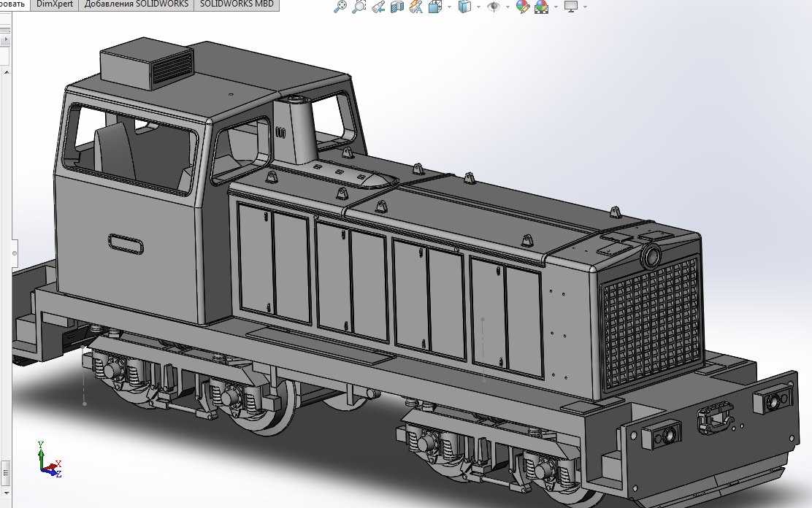Open the Dynamic Annotation Views icon
Image resolution: width=812 pixels, height=508 pixels.
(x=416, y=7)
